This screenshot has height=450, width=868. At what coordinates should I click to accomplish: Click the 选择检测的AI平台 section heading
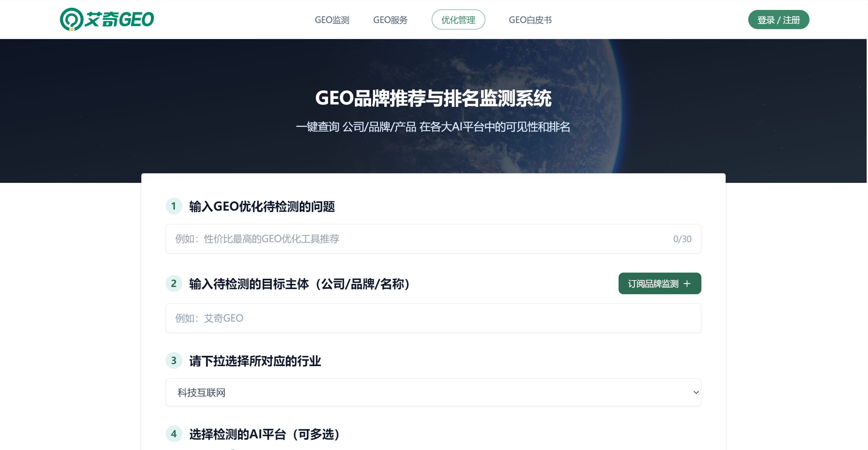point(264,434)
